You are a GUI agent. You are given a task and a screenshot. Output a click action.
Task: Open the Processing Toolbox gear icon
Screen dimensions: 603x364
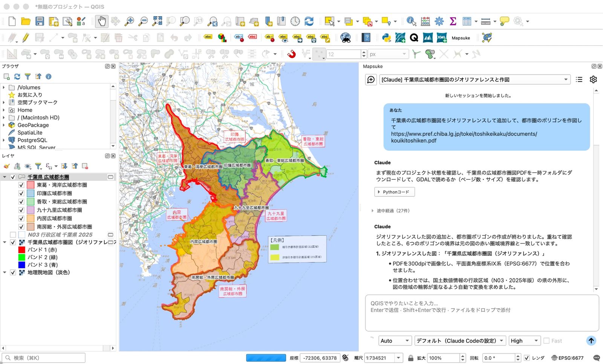pyautogui.click(x=439, y=21)
